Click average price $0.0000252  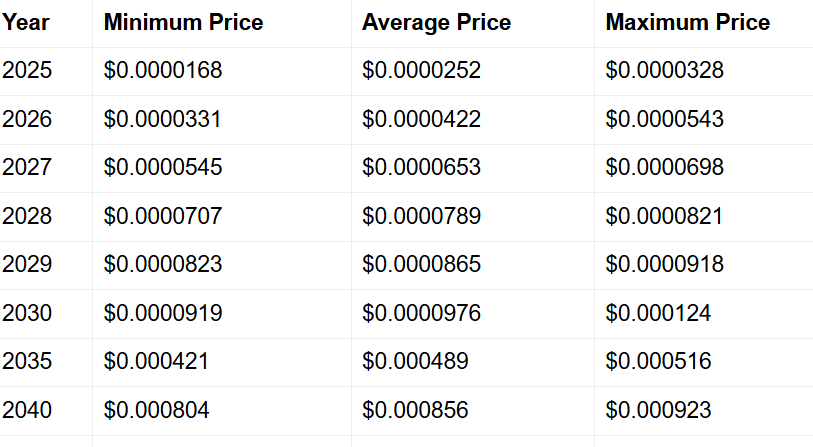pos(421,70)
